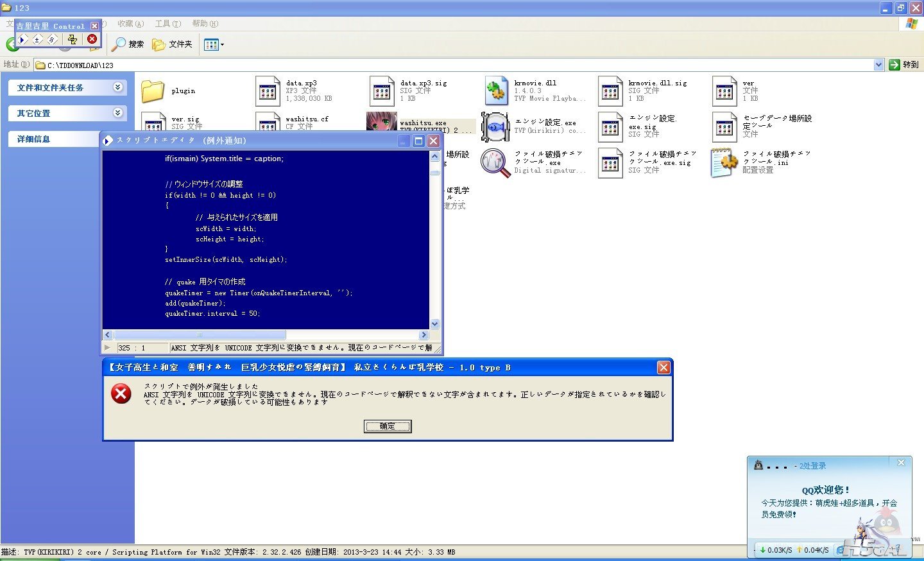This screenshot has width=924, height=561.
Task: Select the ファイル破損チェックツール.ini settings icon
Action: [724, 163]
